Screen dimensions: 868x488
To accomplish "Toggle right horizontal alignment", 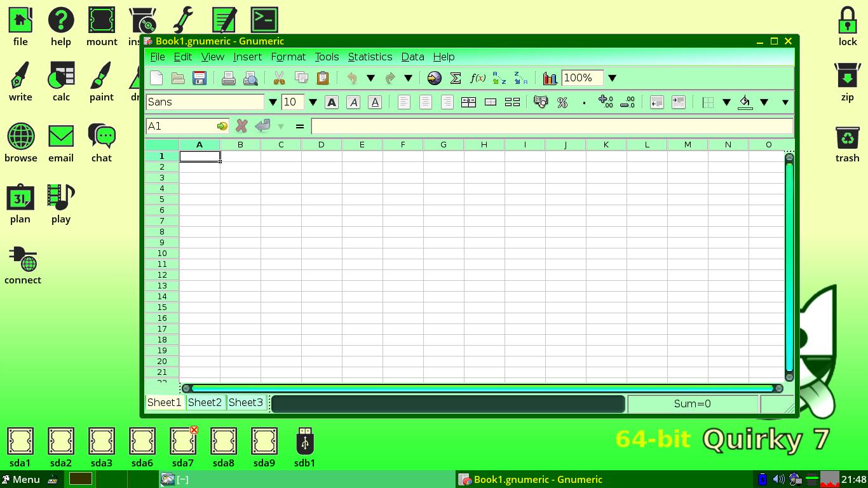I will coord(447,102).
